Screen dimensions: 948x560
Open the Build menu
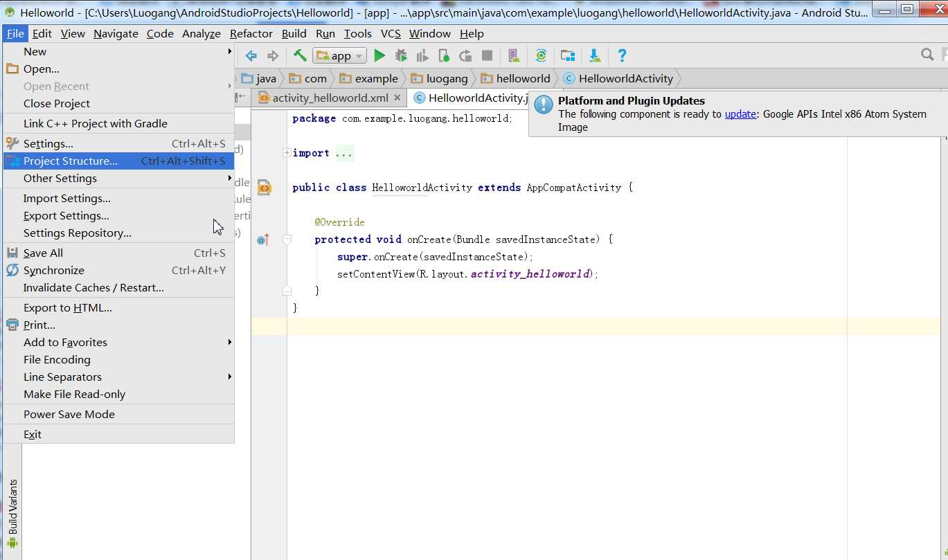click(294, 33)
